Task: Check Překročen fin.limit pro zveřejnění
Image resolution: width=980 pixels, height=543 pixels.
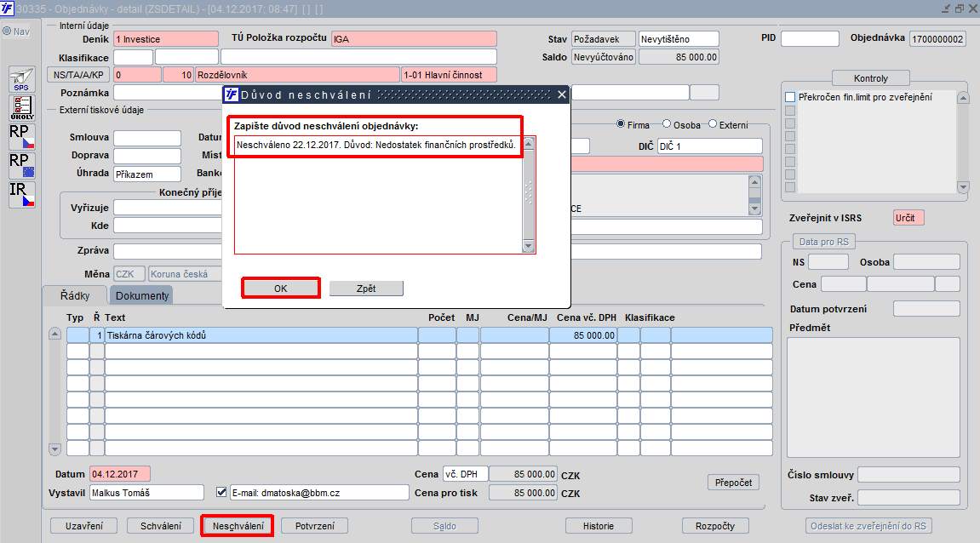Action: point(790,98)
